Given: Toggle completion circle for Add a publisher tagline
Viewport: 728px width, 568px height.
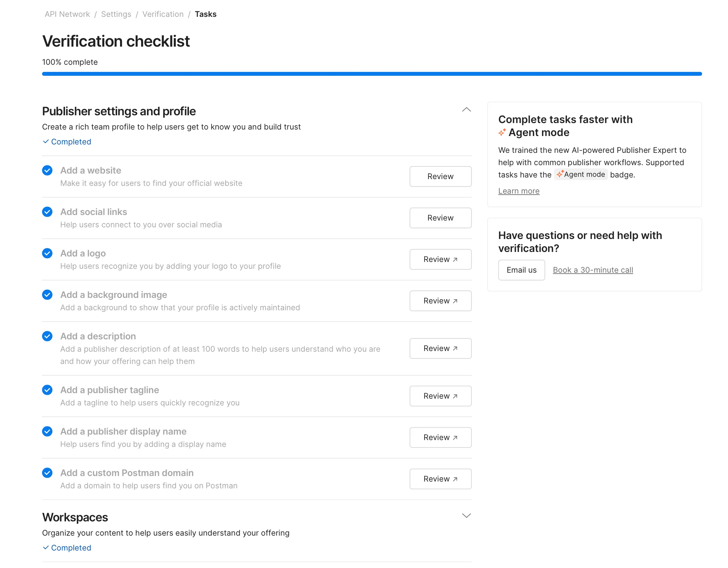Looking at the screenshot, I should click(47, 390).
